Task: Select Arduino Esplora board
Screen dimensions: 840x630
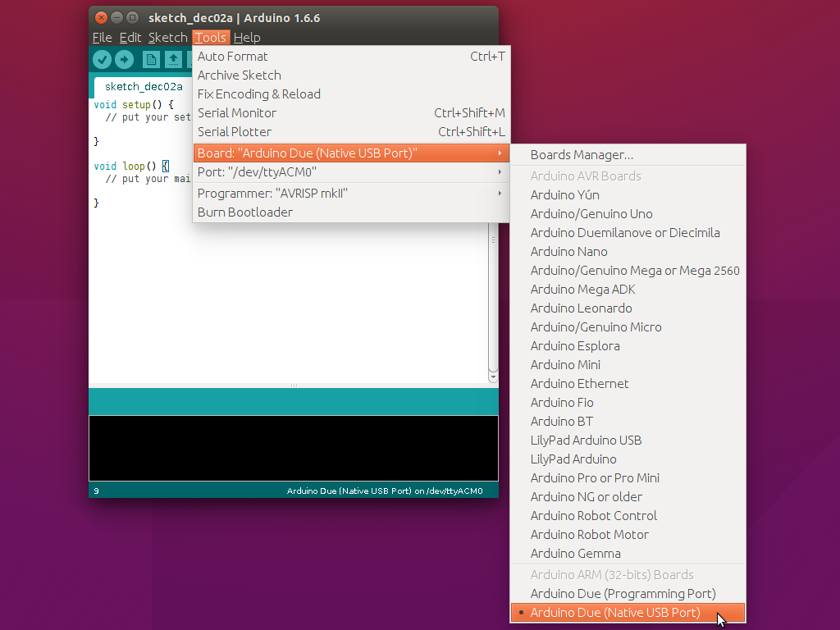Action: click(628, 345)
